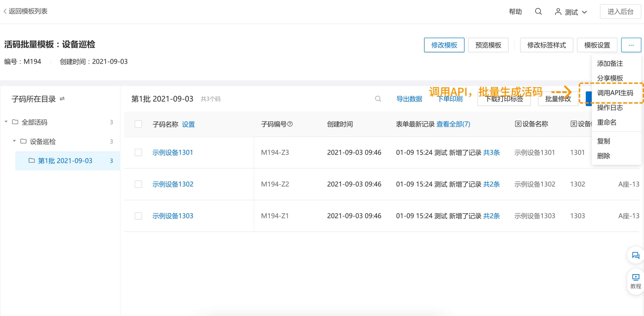Click 设置 link beside 子码名称
Image resolution: width=644 pixels, height=316 pixels.
(188, 124)
